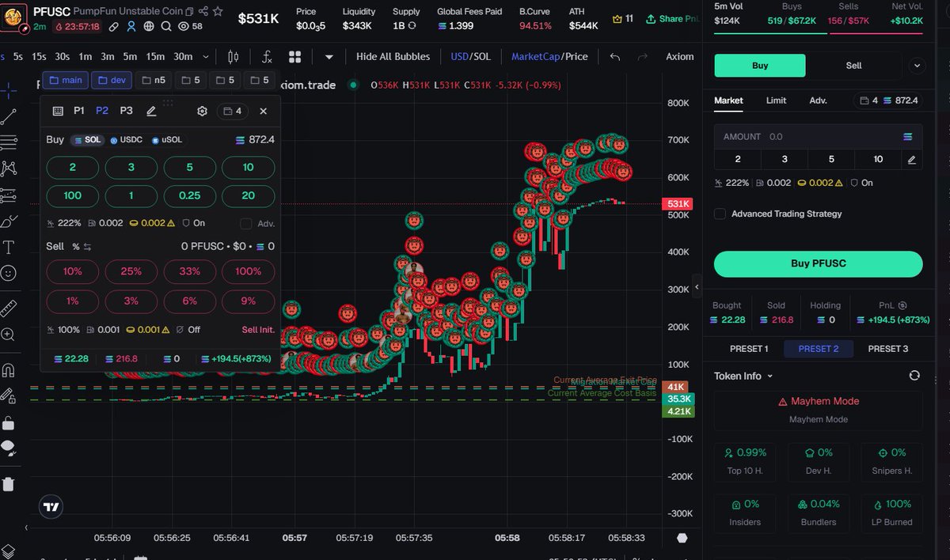Viewport: 950px width, 560px height.
Task: Expand the chevron beside the Sell tab
Action: [917, 66]
